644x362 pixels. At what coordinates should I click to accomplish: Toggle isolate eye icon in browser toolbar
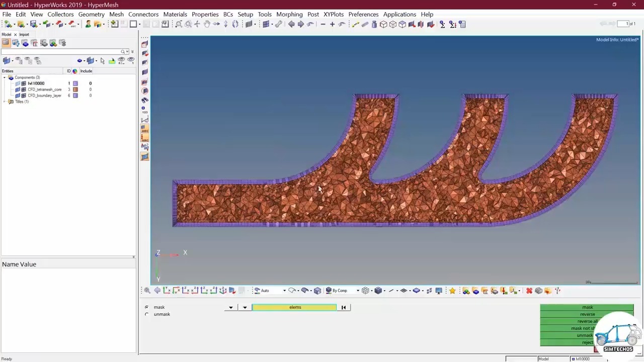pos(131,61)
